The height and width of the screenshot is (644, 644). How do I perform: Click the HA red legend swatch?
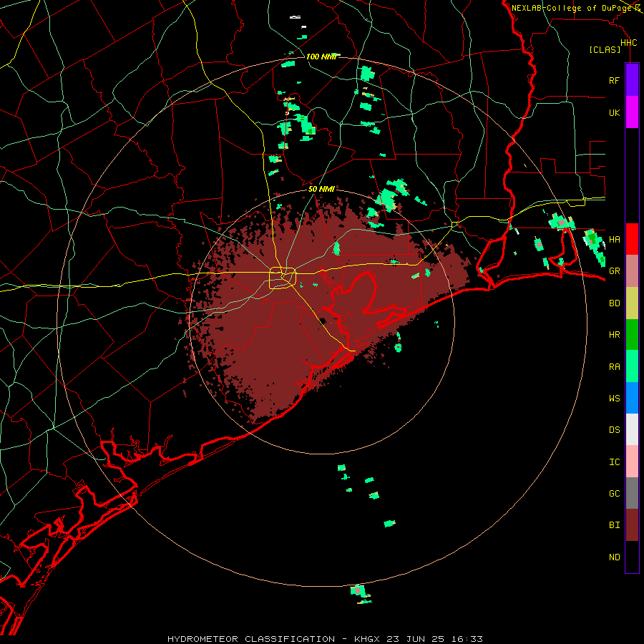coord(632,239)
